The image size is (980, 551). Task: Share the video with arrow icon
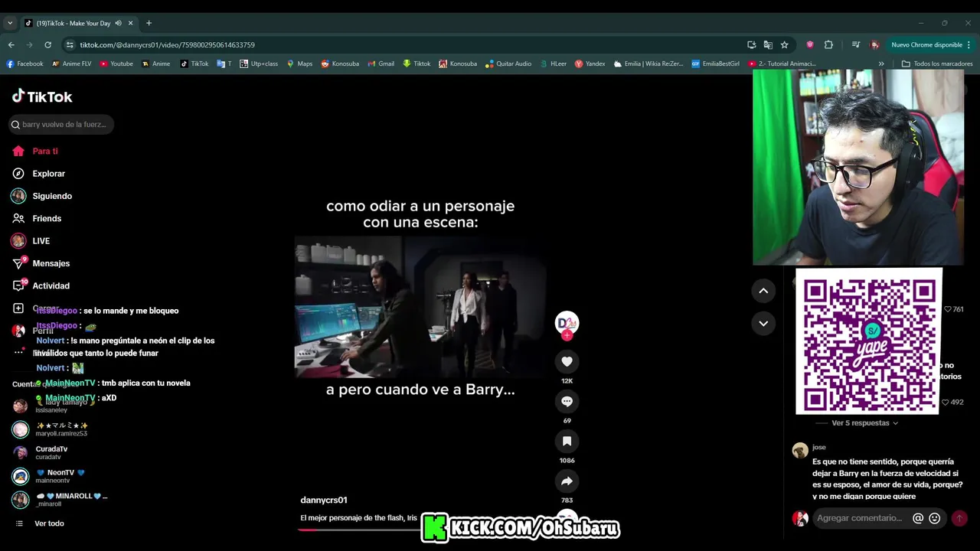(x=567, y=481)
